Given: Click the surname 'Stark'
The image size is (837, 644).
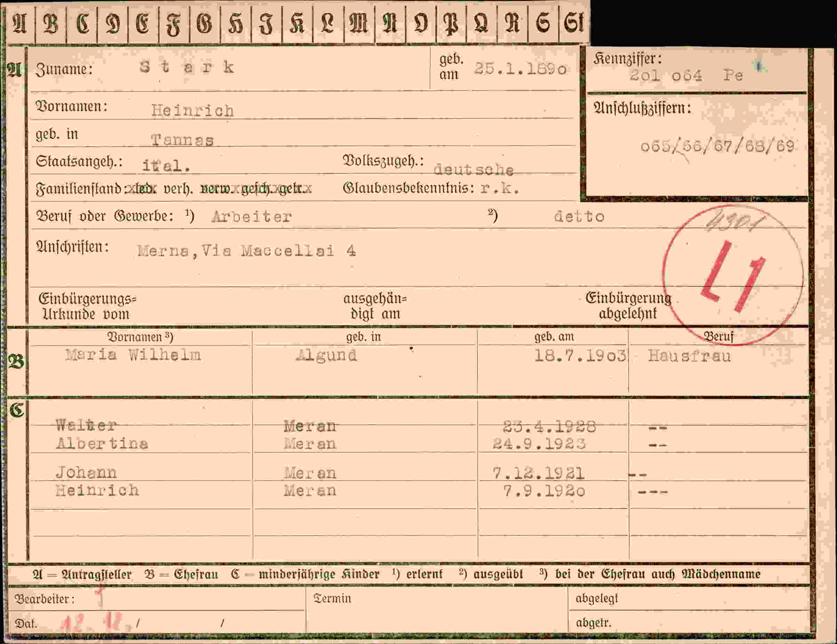Looking at the screenshot, I should click(x=187, y=67).
